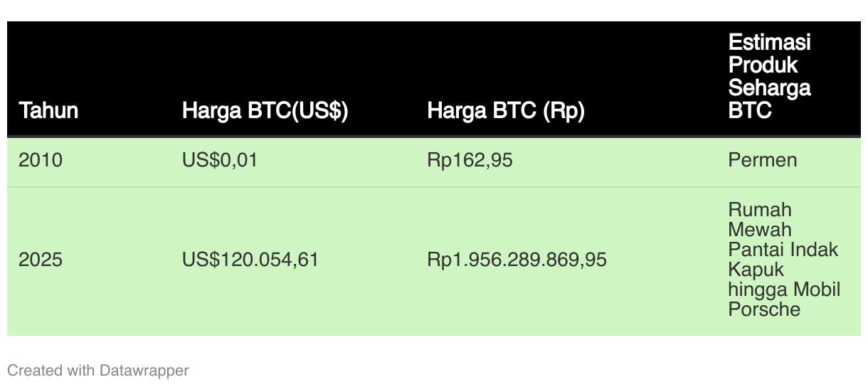Click the US$120.054,61 price cell
The image size is (868, 387).
pos(250,260)
